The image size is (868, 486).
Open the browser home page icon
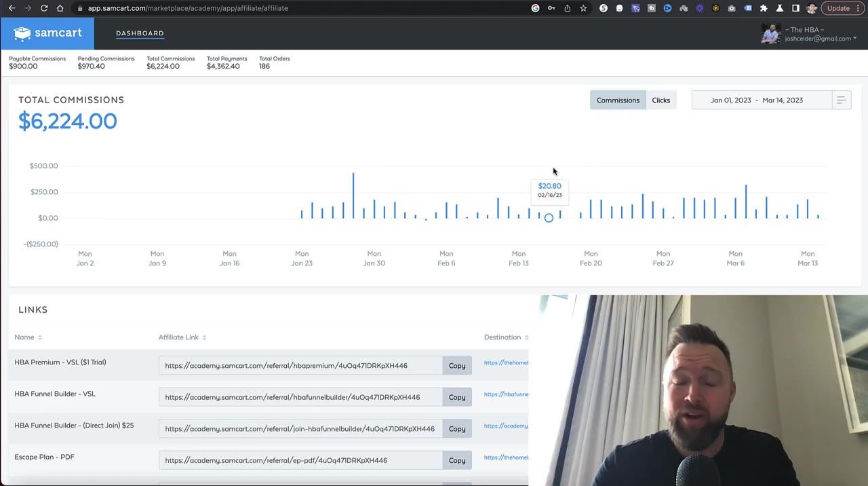60,8
